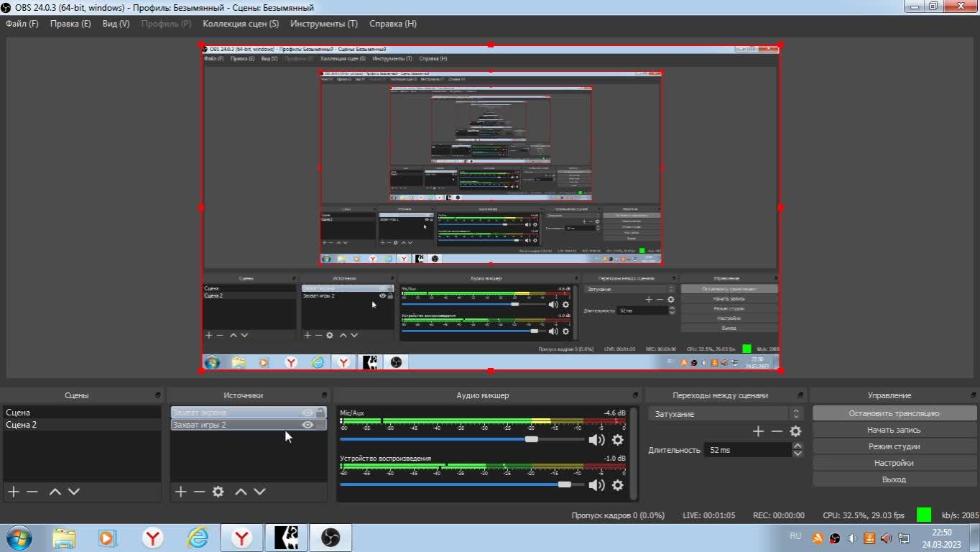The image size is (980, 552).
Task: Open transition properties gear under Затухание
Action: click(x=795, y=431)
